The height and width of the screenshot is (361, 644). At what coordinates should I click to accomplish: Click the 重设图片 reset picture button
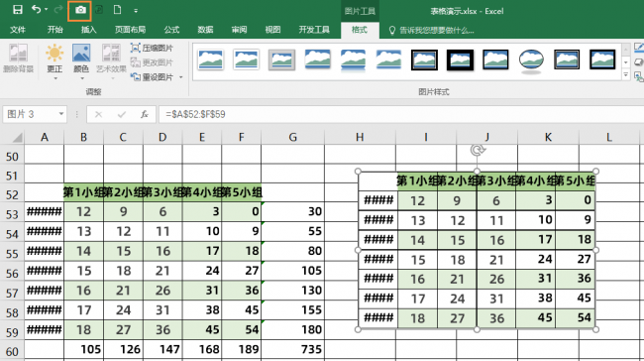(152, 77)
